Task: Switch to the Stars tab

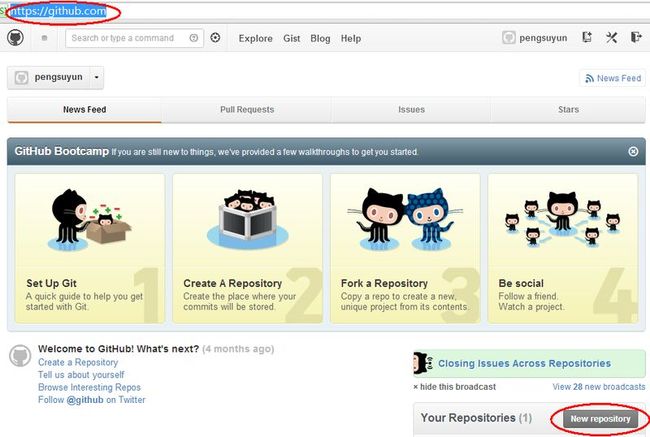Action: pyautogui.click(x=568, y=109)
